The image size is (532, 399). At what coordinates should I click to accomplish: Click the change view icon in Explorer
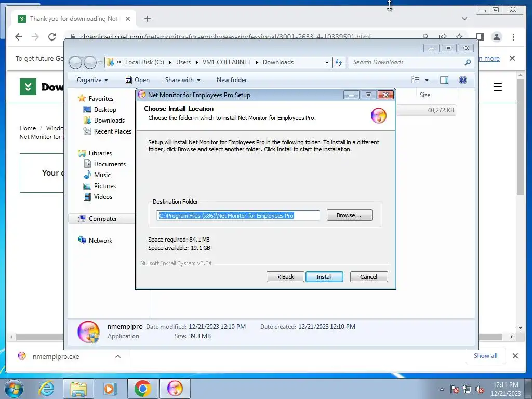(415, 80)
